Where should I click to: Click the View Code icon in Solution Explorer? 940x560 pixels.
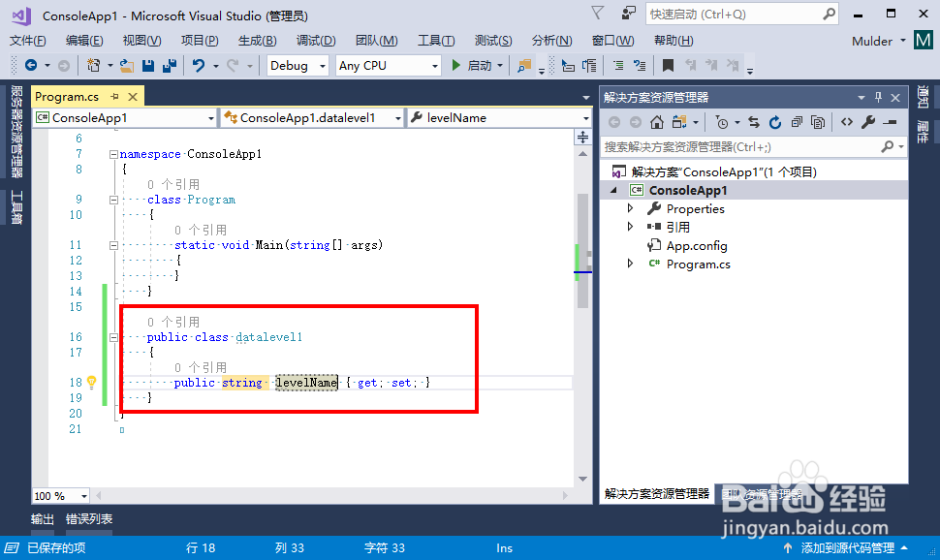point(846,122)
